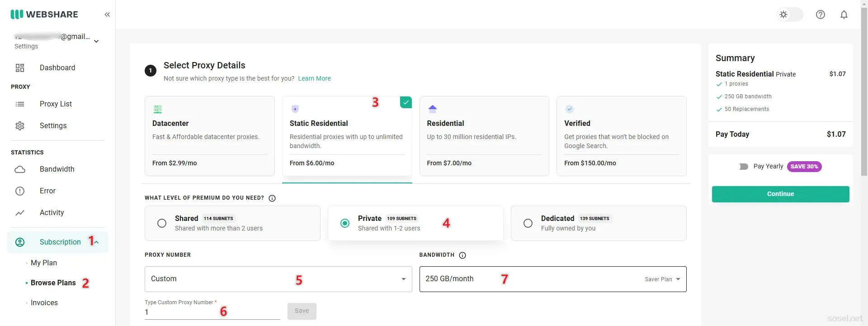Click the step 1 circle icon

(151, 71)
